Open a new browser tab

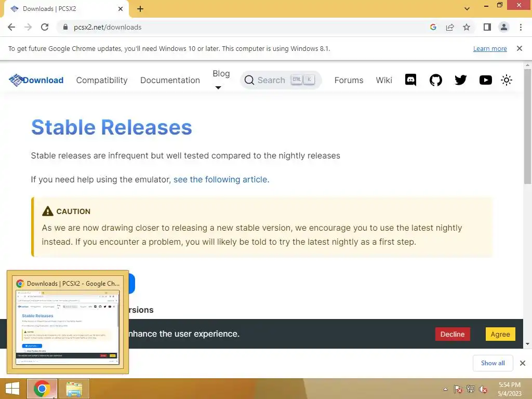pos(140,9)
